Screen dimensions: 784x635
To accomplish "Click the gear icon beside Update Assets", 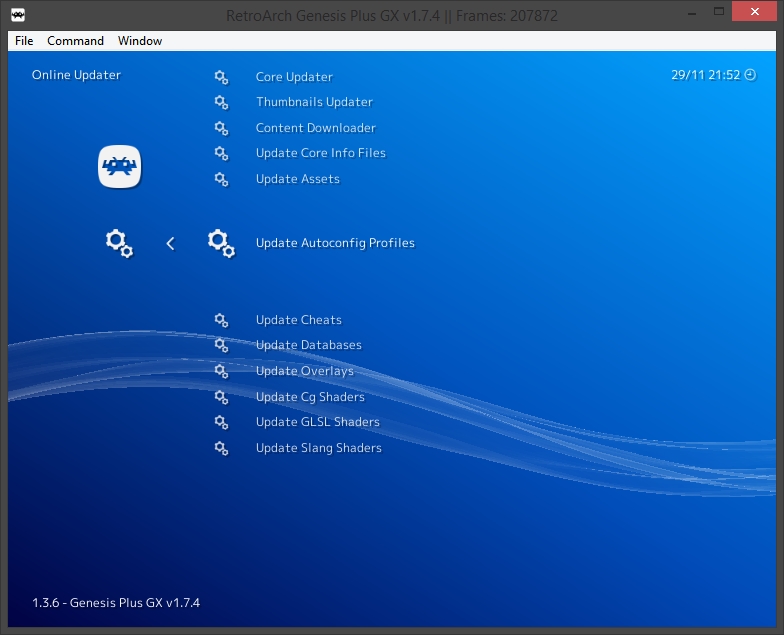I will click(x=222, y=180).
